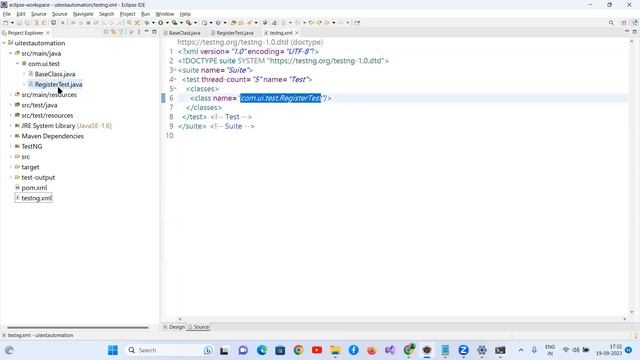Click the Debug bug toolbar icon
The height and width of the screenshot is (360, 640).
coord(147,23)
